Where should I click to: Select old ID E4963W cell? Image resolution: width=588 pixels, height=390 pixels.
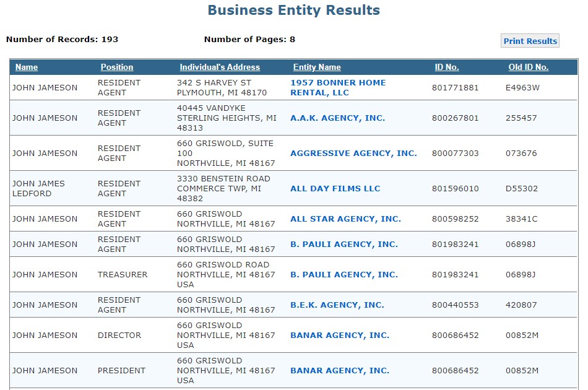pos(522,88)
